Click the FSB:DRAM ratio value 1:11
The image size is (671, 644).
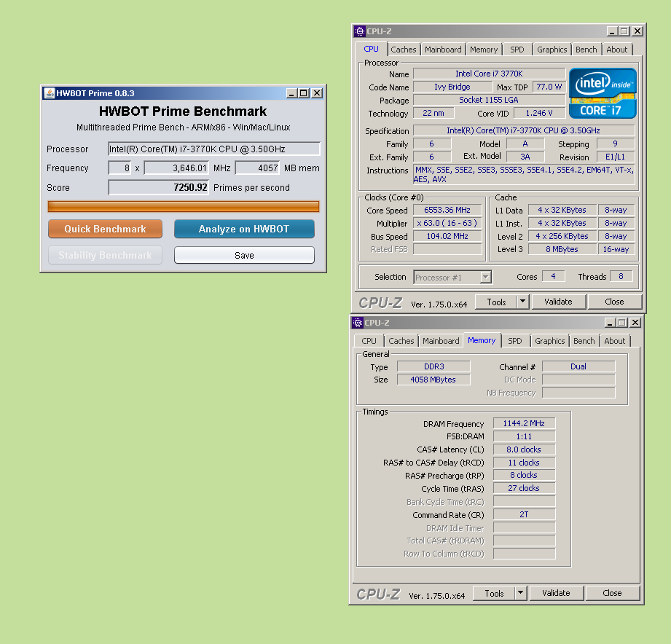coord(524,436)
